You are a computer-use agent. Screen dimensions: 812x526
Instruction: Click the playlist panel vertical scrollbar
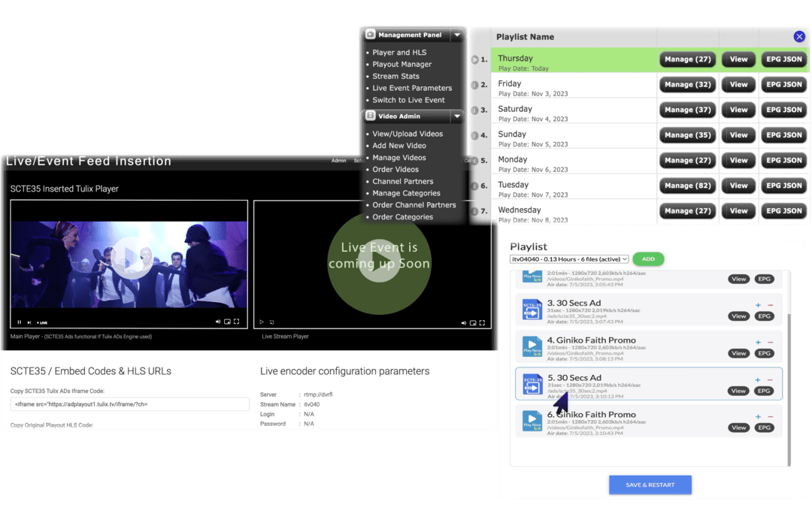point(788,376)
